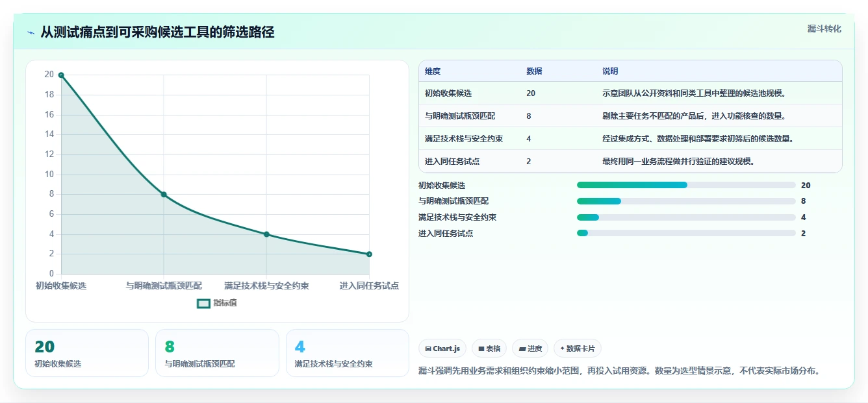
Task: Click chart data point at 满足技术栈与安全约束 (4)
Action: pyautogui.click(x=266, y=234)
